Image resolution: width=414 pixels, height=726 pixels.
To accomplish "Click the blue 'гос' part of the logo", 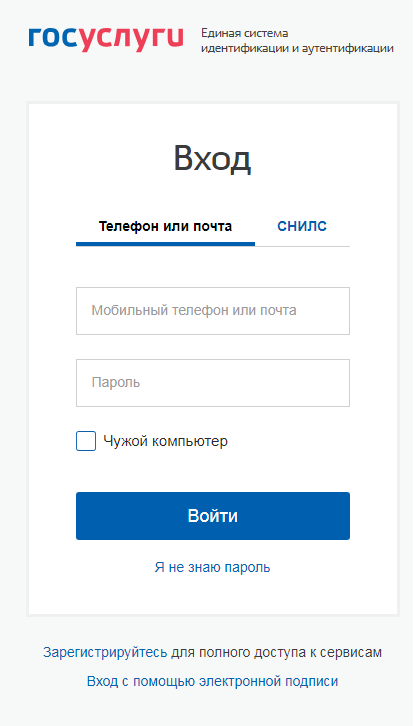I will click(51, 38).
